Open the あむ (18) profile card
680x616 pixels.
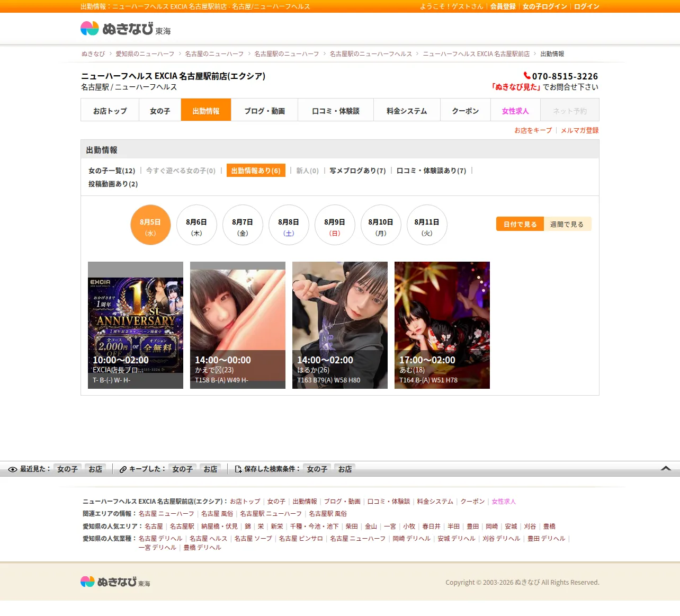click(x=442, y=325)
